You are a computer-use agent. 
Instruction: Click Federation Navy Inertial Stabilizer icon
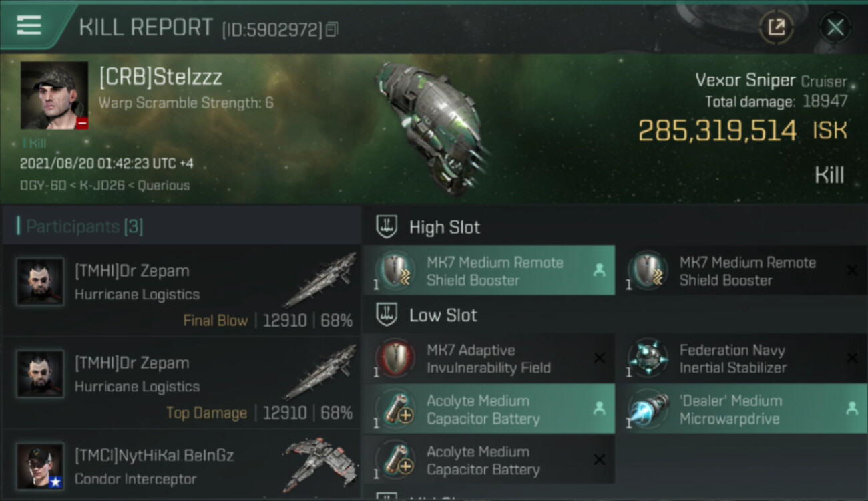648,359
